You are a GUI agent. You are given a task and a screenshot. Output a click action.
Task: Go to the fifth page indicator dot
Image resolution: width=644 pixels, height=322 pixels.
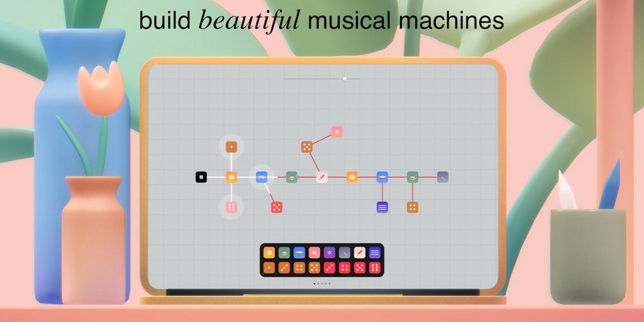pos(330,284)
